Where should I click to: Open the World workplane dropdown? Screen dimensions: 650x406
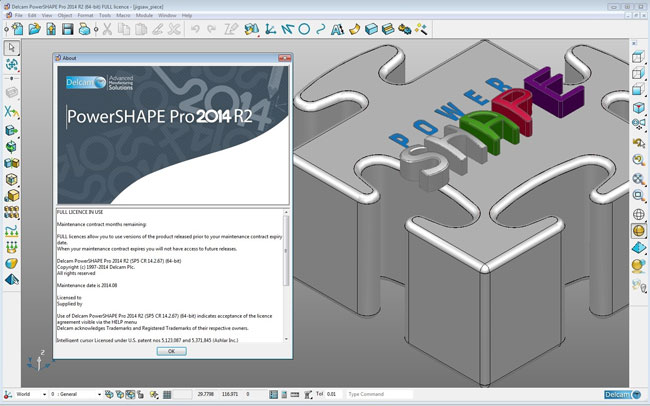coord(44,394)
